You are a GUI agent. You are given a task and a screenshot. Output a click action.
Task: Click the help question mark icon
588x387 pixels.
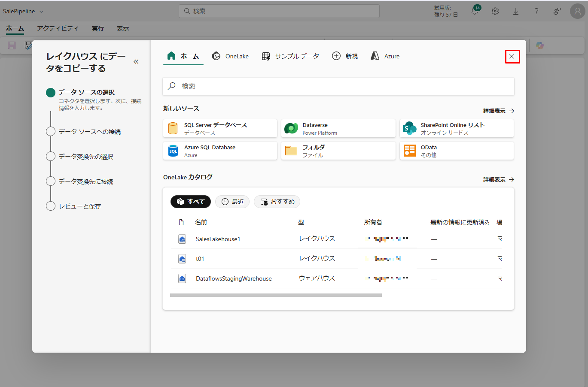[536, 12]
